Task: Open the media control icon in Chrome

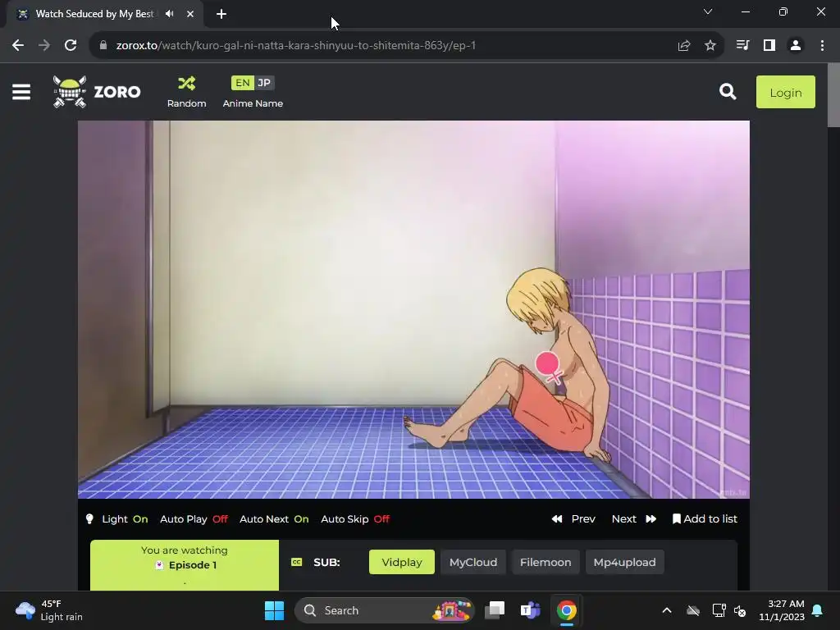Action: click(742, 46)
